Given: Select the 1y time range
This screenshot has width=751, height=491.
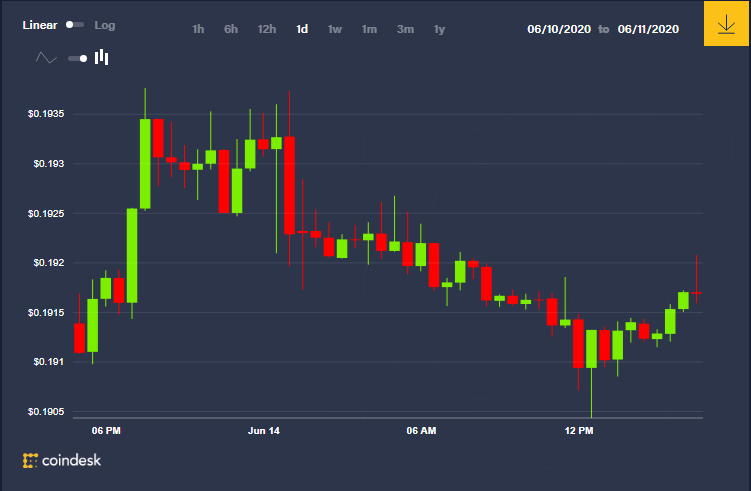Looking at the screenshot, I should point(439,29).
